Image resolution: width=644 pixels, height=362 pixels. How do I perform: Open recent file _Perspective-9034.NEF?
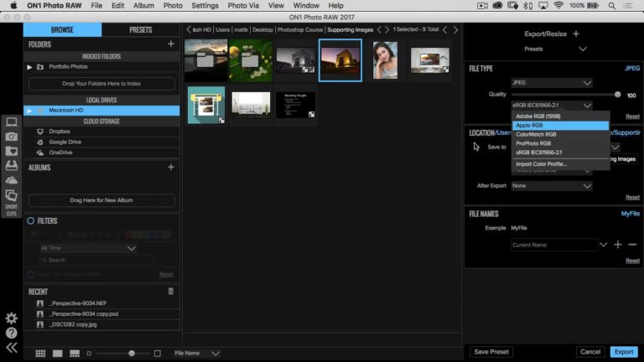78,303
